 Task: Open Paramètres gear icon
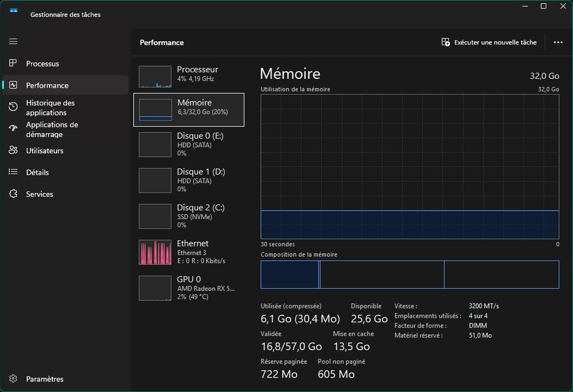(13, 379)
